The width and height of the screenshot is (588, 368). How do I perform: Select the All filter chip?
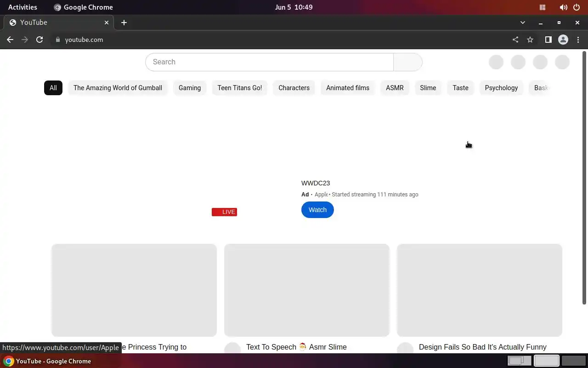click(53, 88)
